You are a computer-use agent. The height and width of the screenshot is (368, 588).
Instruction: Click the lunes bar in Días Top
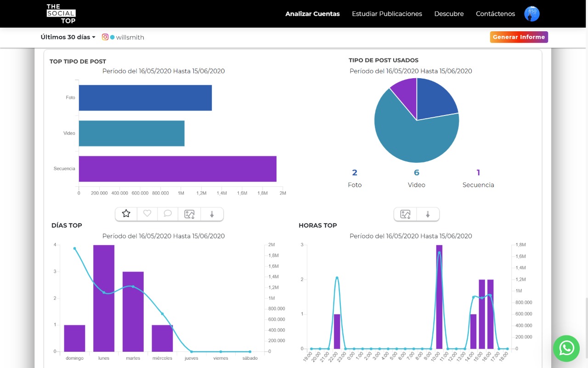104,298
